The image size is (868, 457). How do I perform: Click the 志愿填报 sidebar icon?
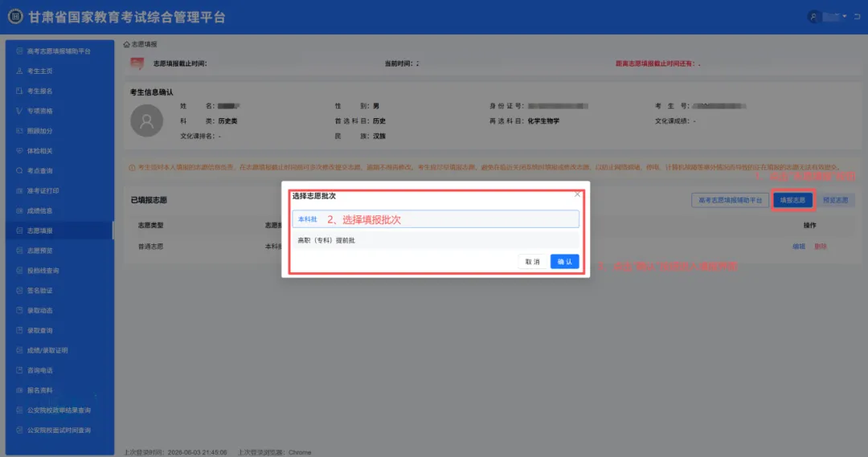[19, 231]
